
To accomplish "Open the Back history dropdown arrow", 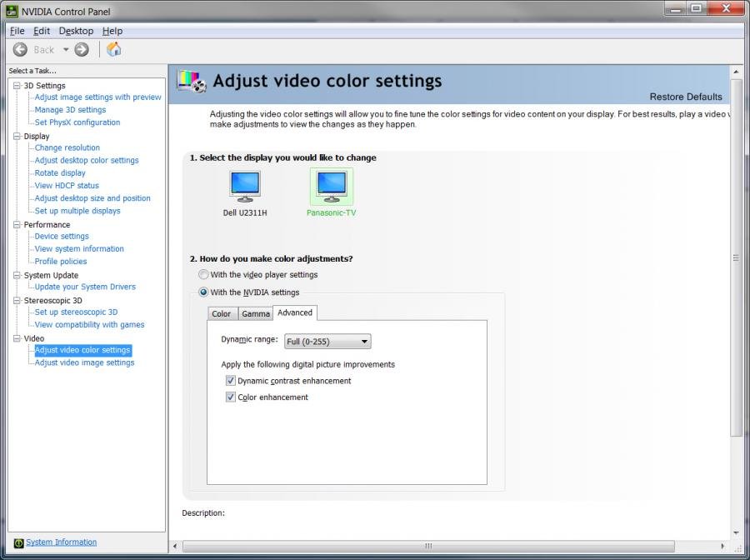I will [x=66, y=50].
